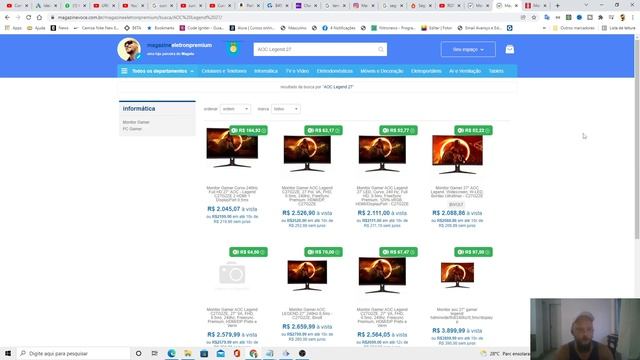Image resolution: width=640 pixels, height=360 pixels.
Task: Open the placeholder camera image product
Action: (x=232, y=274)
